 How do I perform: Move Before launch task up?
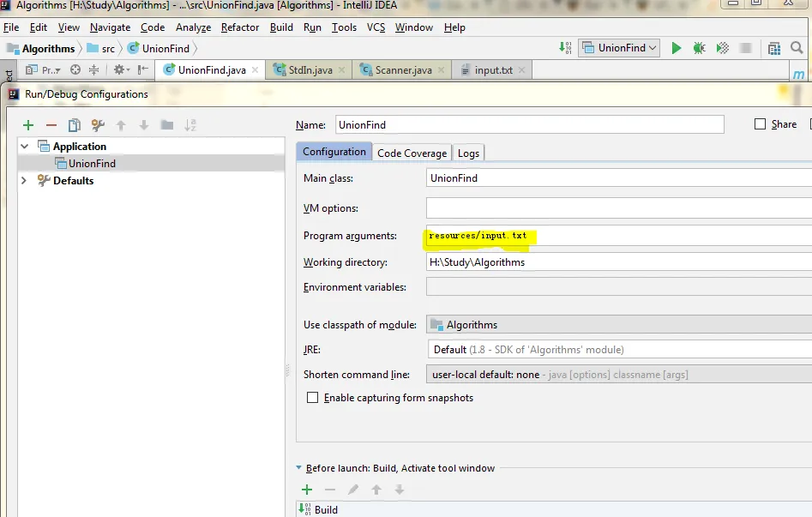[x=376, y=490]
